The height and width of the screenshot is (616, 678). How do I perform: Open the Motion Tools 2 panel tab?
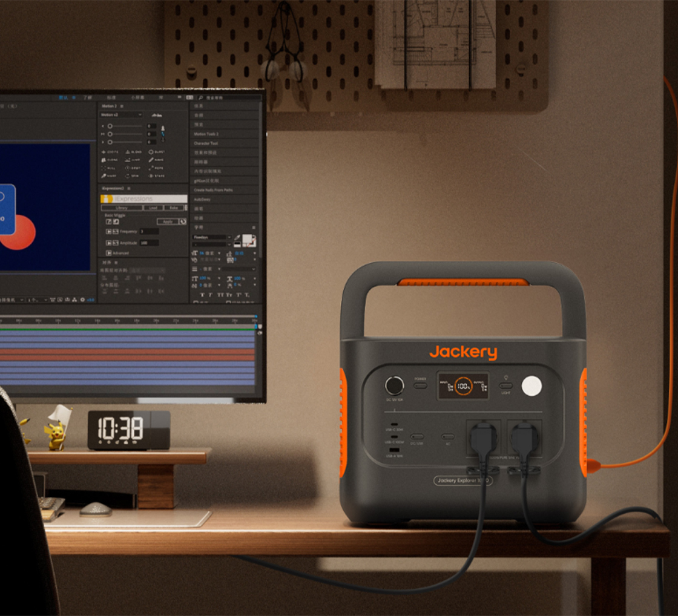[x=206, y=134]
